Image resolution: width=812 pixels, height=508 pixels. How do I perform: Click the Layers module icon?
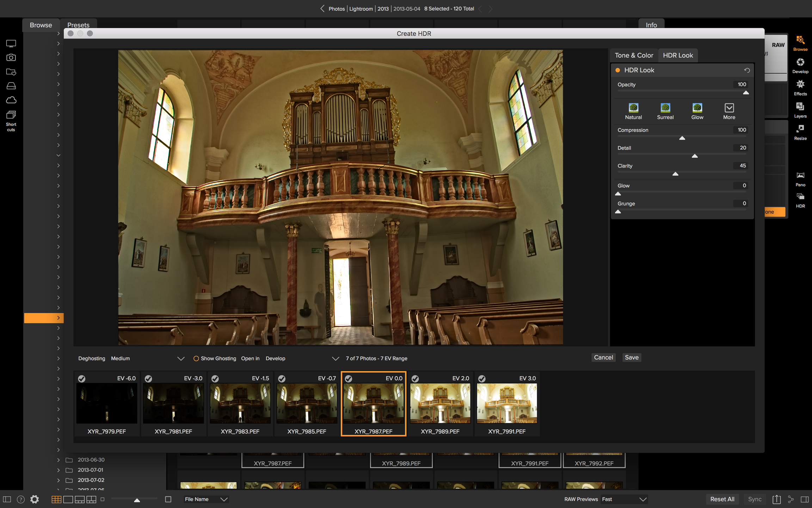[800, 107]
